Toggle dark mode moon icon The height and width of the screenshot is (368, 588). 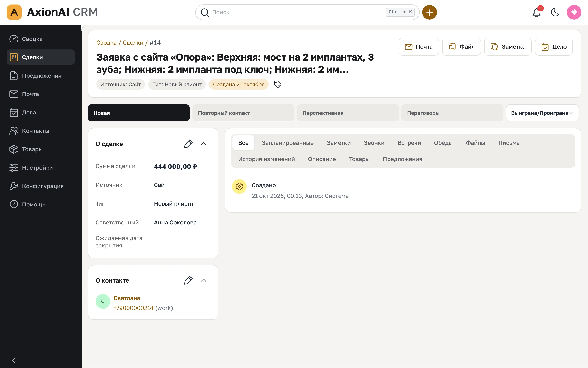(x=555, y=12)
